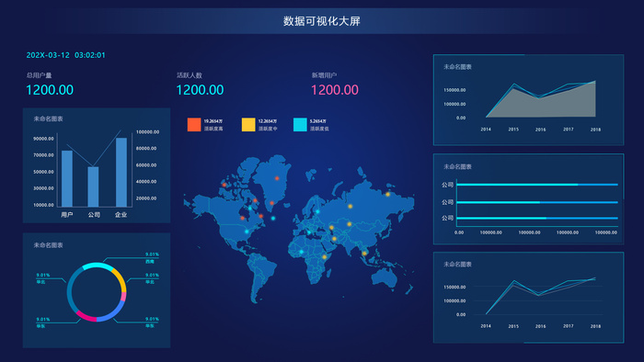Click the yellow dot in Africa

coord(324,257)
